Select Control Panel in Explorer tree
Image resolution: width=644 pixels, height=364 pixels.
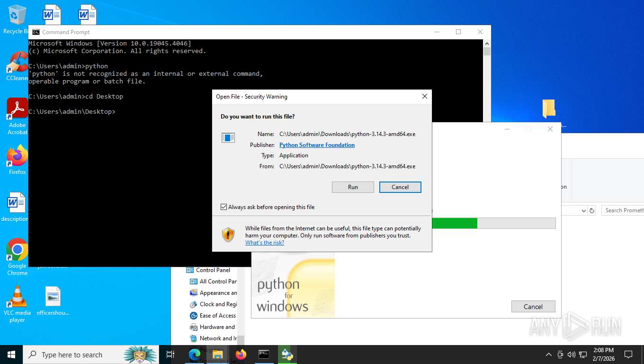[x=213, y=270]
